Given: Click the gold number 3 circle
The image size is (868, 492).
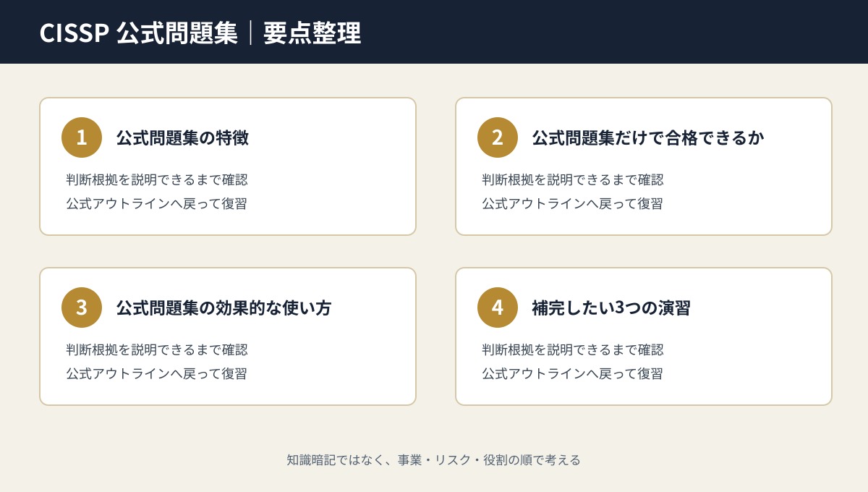Looking at the screenshot, I should tap(82, 307).
